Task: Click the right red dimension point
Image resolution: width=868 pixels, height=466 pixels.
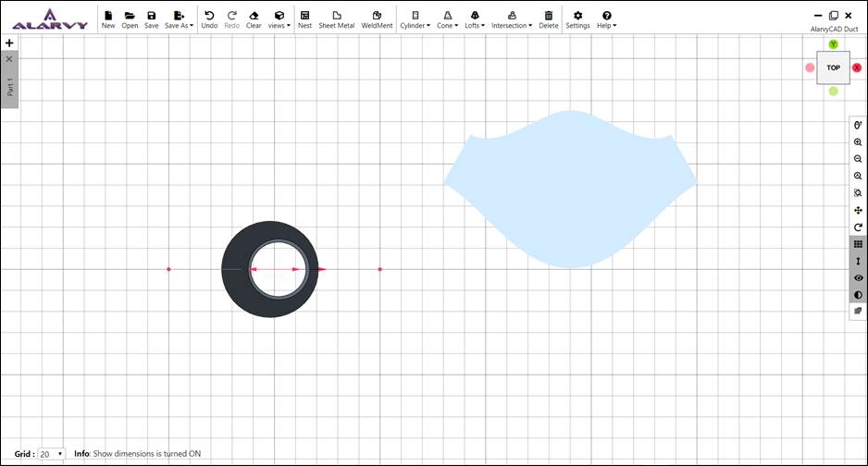Action: click(x=379, y=269)
